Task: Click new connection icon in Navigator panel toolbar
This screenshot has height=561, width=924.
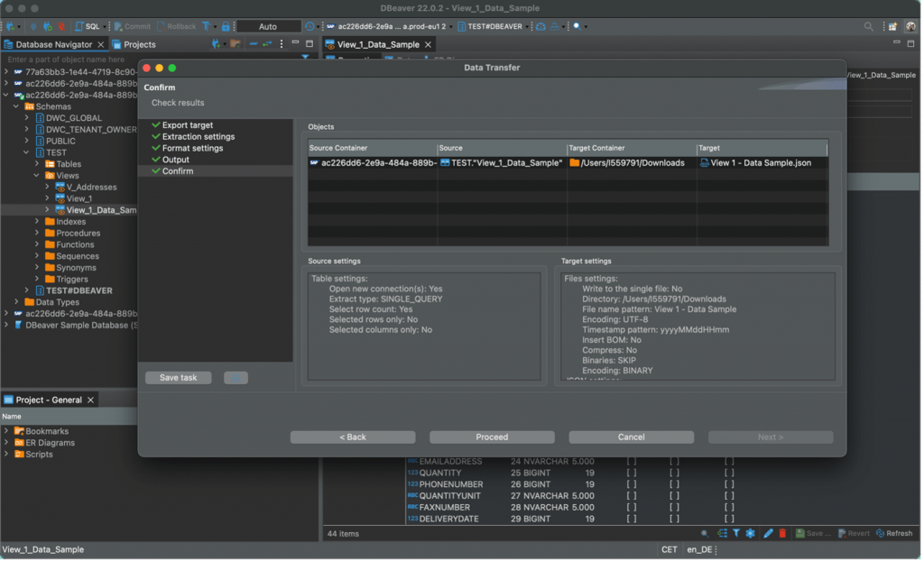Action: point(216,44)
